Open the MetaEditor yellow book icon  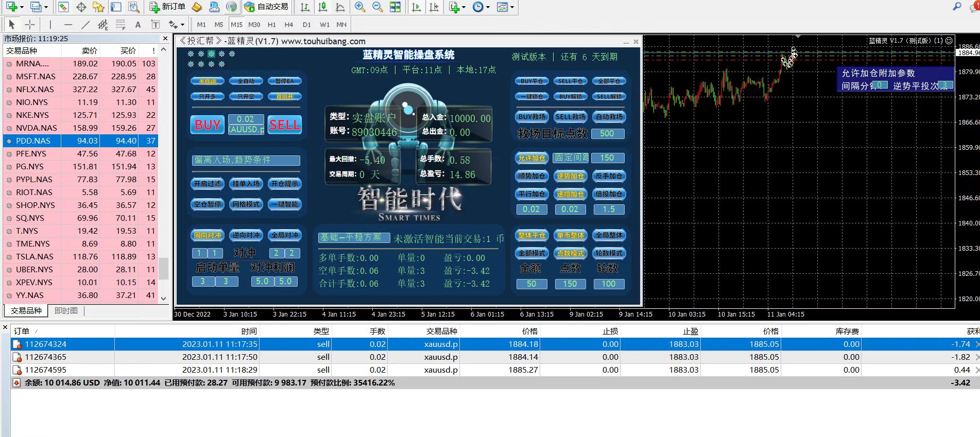point(197,7)
